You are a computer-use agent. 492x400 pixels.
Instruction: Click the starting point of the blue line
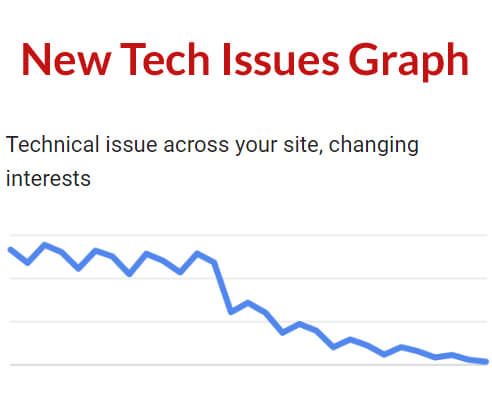coord(11,249)
